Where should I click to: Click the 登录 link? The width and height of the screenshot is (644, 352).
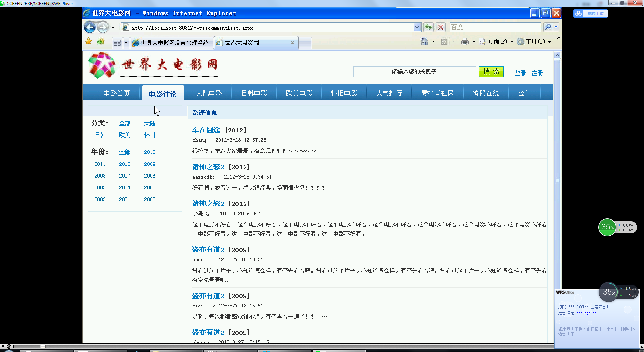(x=520, y=73)
